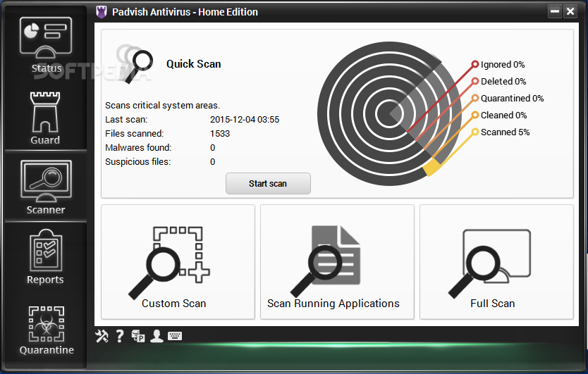Open the Reports section with clipboard icon
This screenshot has width=588, height=374.
tap(45, 256)
